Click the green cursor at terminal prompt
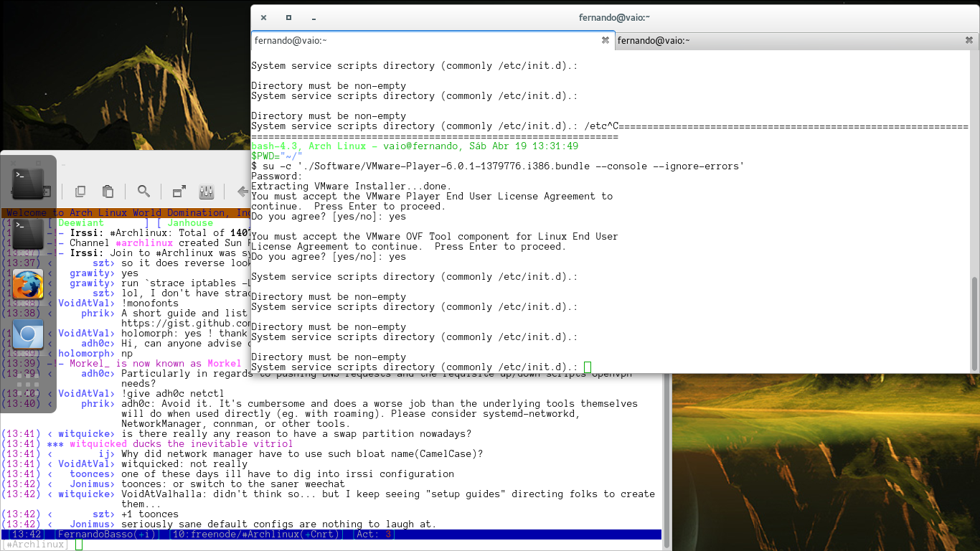Screen dimensions: 980x551 pyautogui.click(x=588, y=367)
